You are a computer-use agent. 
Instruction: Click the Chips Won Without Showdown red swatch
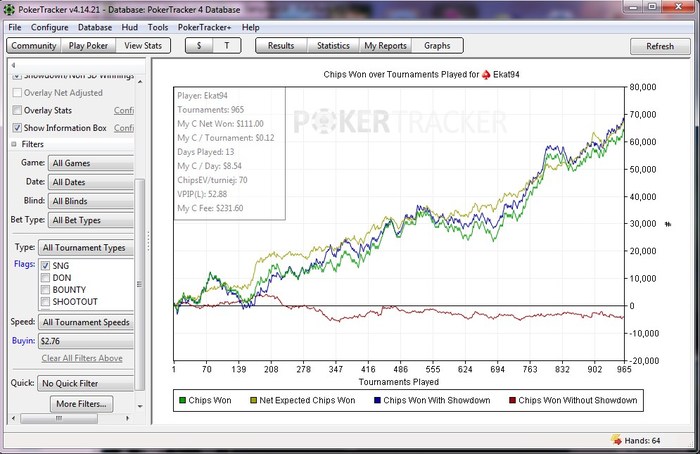tap(512, 400)
